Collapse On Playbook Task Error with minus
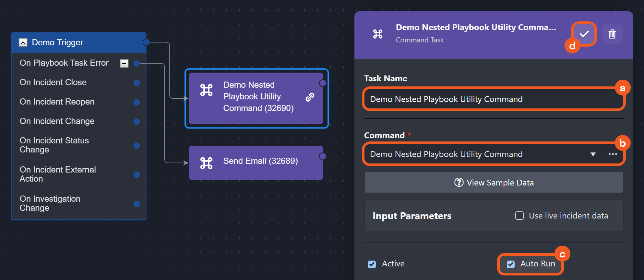Screen dimensions: 644x280 point(124,63)
